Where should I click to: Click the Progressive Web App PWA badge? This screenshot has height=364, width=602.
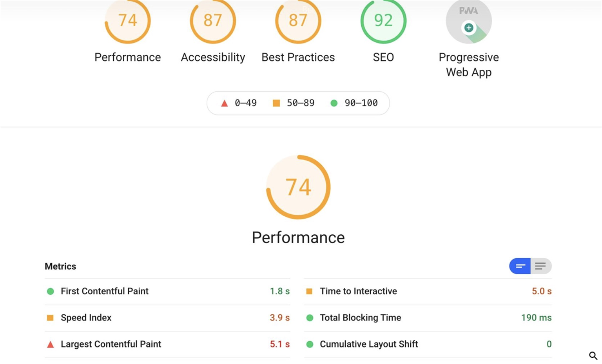tap(468, 22)
